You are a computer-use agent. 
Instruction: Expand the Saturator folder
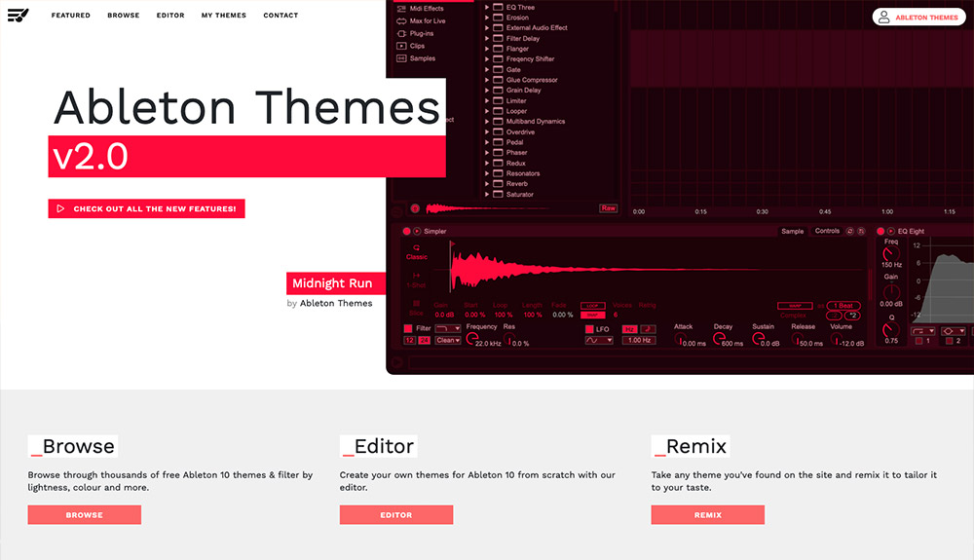click(x=487, y=195)
